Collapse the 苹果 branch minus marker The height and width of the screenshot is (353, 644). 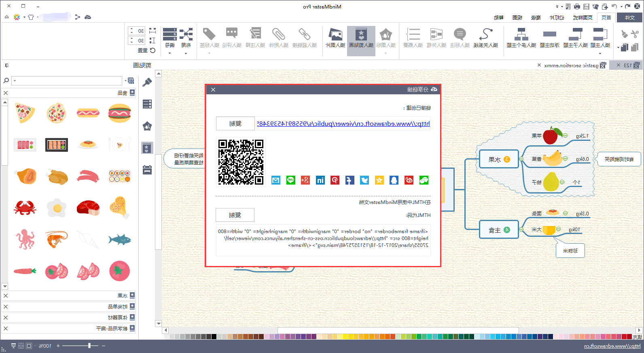point(565,136)
